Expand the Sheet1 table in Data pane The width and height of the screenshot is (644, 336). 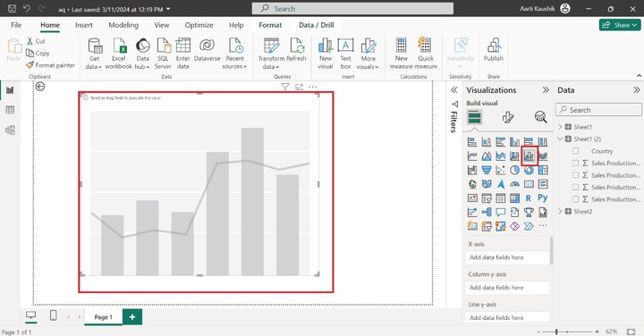(x=560, y=127)
